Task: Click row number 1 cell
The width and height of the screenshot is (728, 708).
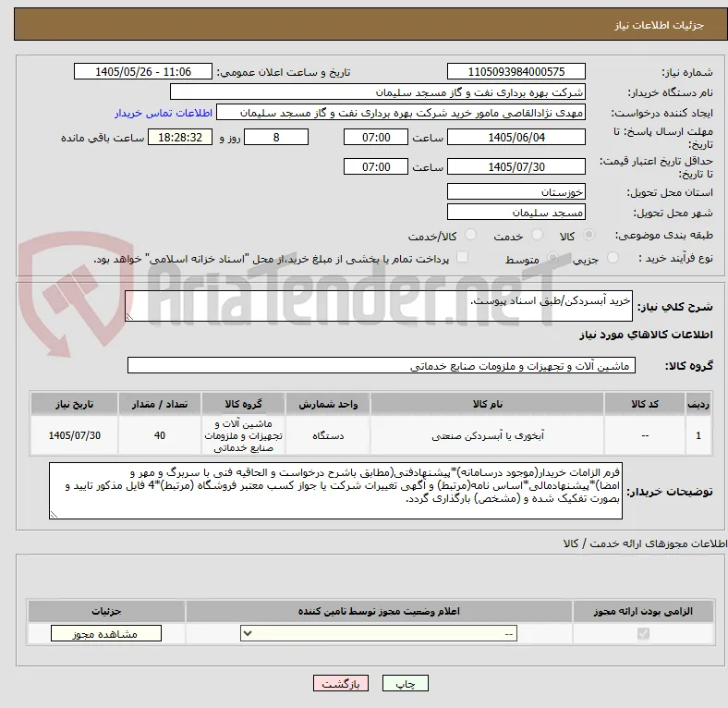Action: (698, 435)
